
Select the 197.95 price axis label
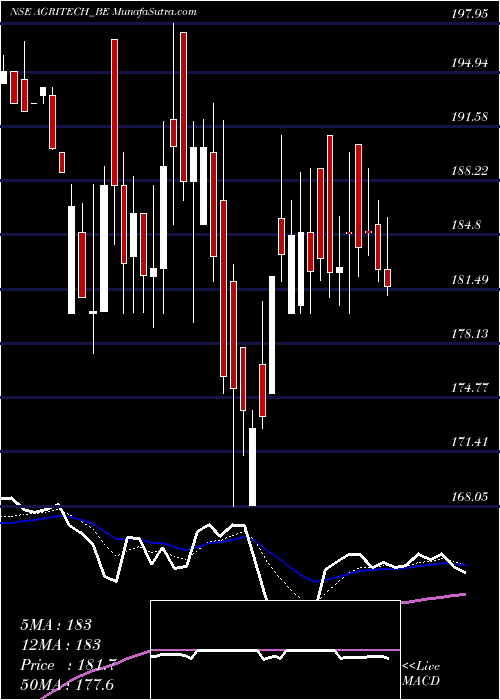pyautogui.click(x=469, y=13)
